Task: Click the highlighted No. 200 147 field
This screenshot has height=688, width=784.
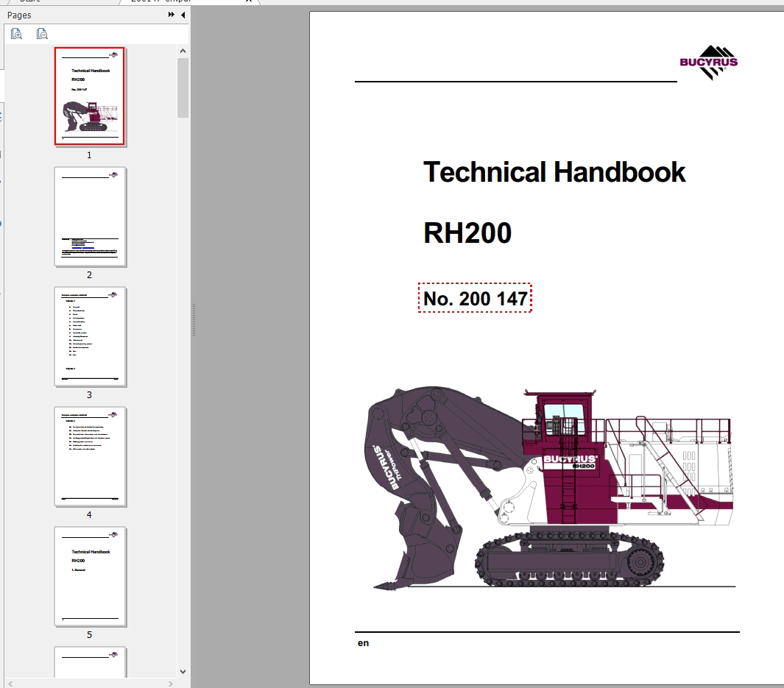Action: pos(475,297)
